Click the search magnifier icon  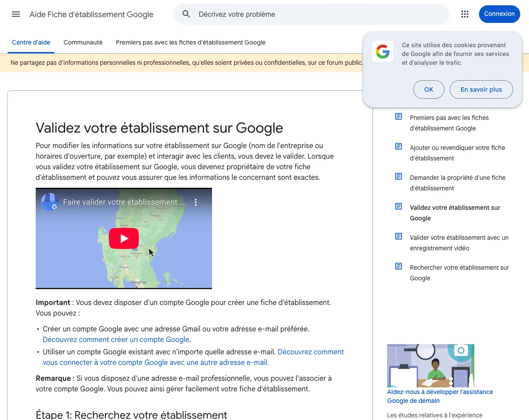[186, 14]
